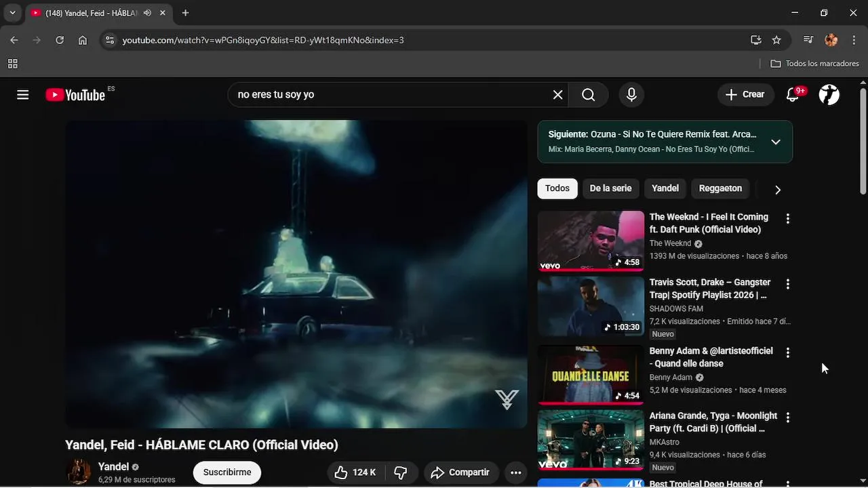
Task: Click the video title HÁBLAME CLARO
Action: [x=201, y=445]
